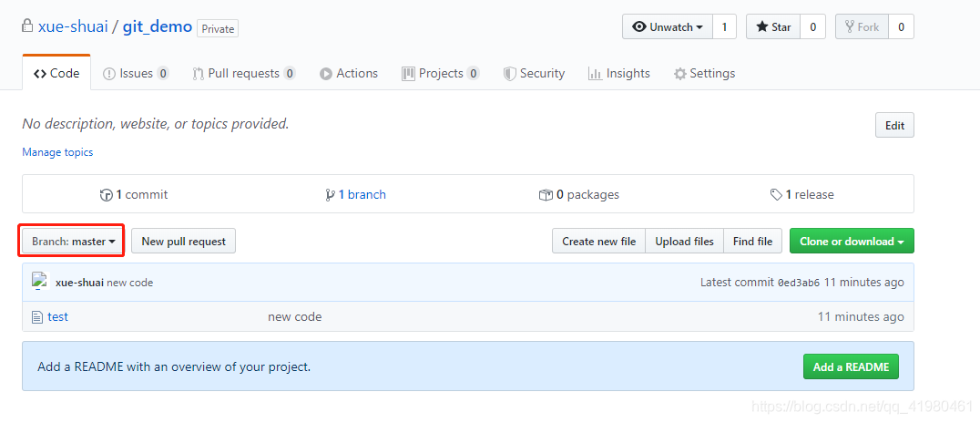Open the xue-shuai owner profile link
This screenshot has width=980, height=423.
73,27
